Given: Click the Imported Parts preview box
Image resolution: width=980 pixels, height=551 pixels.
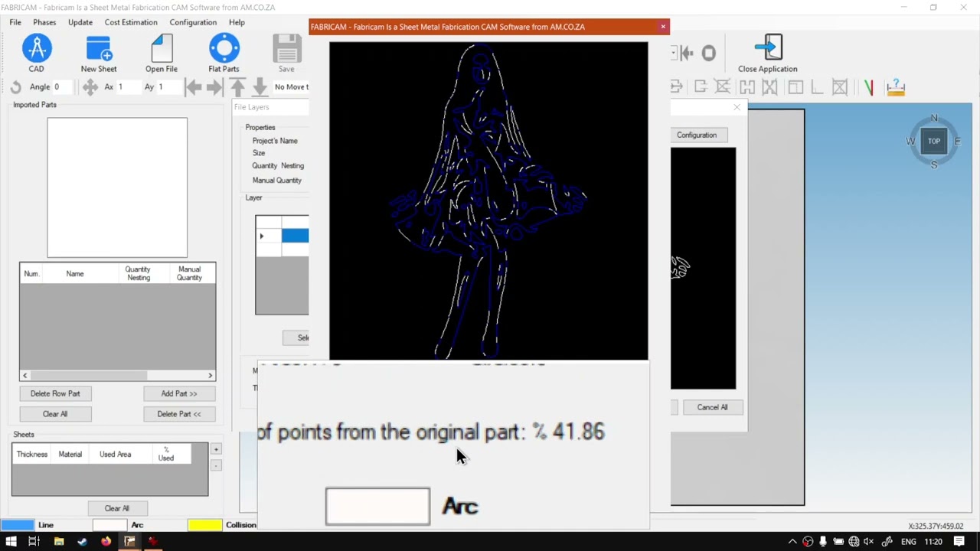Looking at the screenshot, I should 117,187.
